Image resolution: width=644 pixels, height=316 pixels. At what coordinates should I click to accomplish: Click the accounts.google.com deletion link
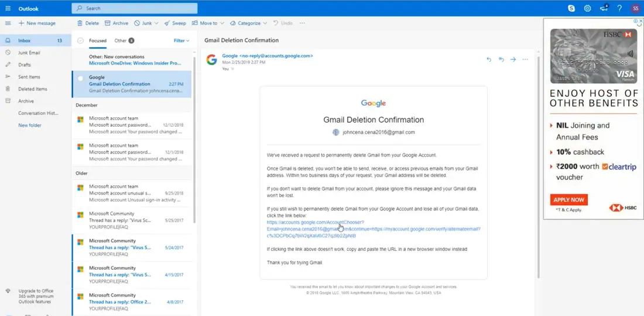pyautogui.click(x=374, y=229)
